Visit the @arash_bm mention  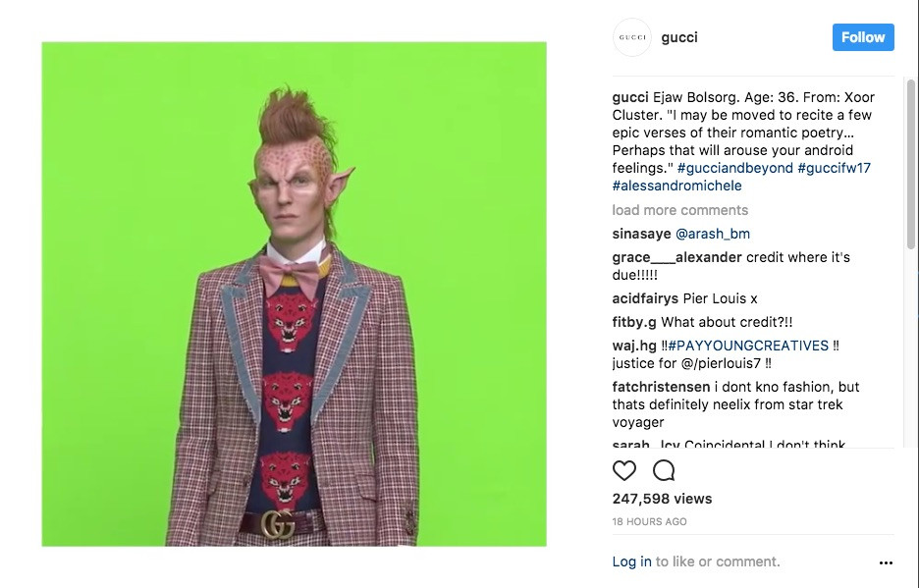click(713, 234)
